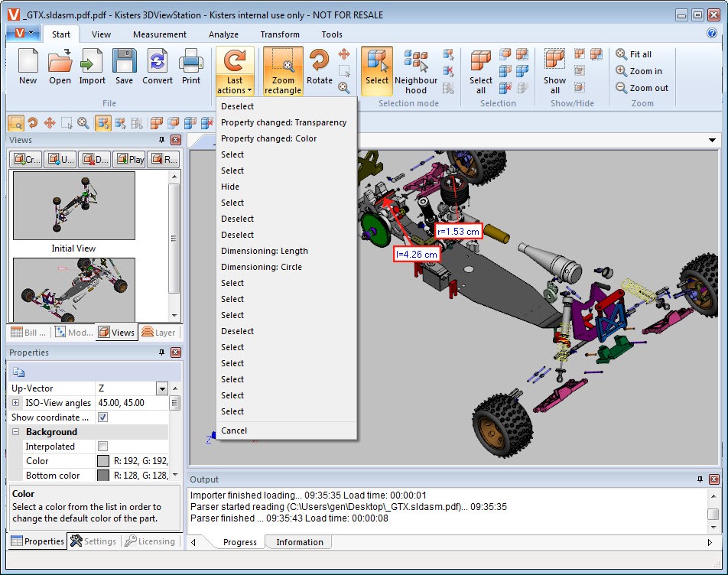This screenshot has width=728, height=575.
Task: Click the l=4.26 cm dimension label
Action: pos(417,255)
